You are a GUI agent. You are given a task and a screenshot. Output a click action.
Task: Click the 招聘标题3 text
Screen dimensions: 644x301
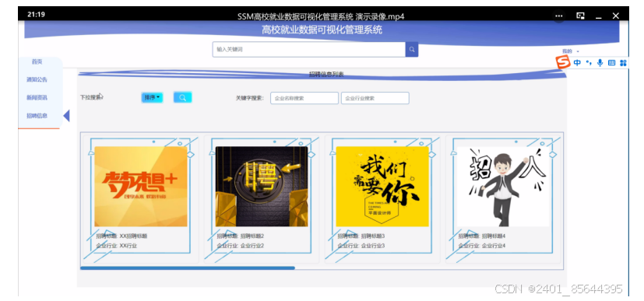[373, 236]
